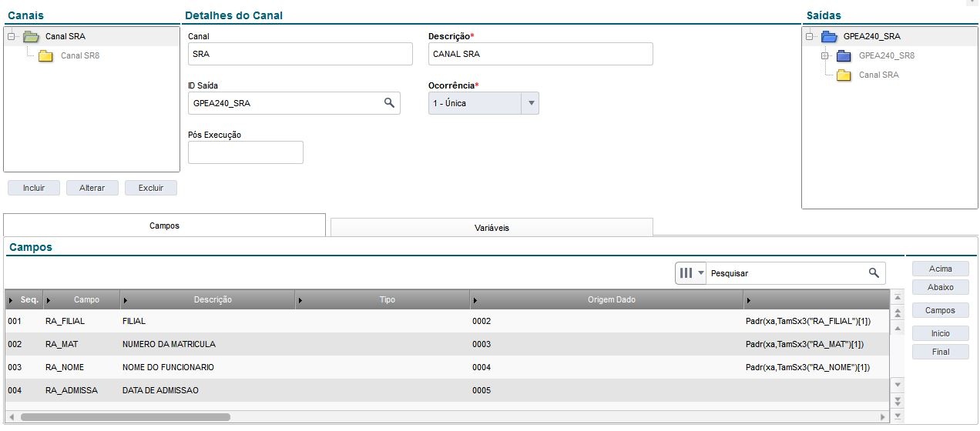Sort by the Descrição column header
980x431 pixels.
207,299
